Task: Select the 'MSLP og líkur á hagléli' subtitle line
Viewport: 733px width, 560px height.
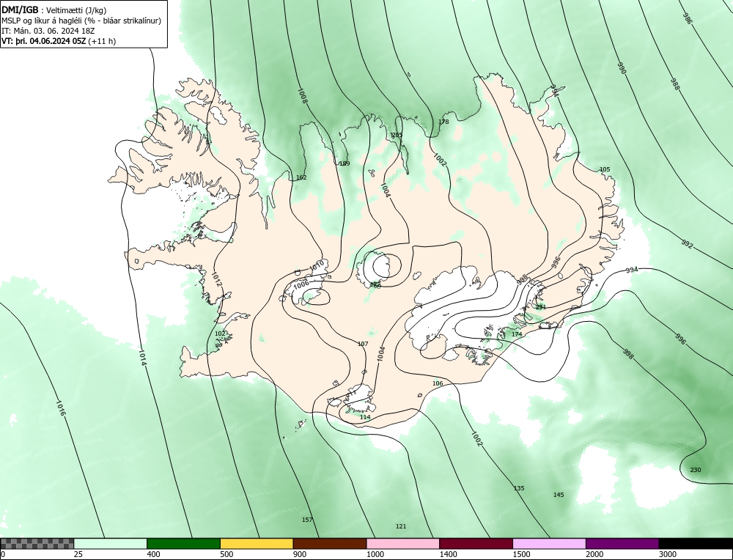Action: 81,21
